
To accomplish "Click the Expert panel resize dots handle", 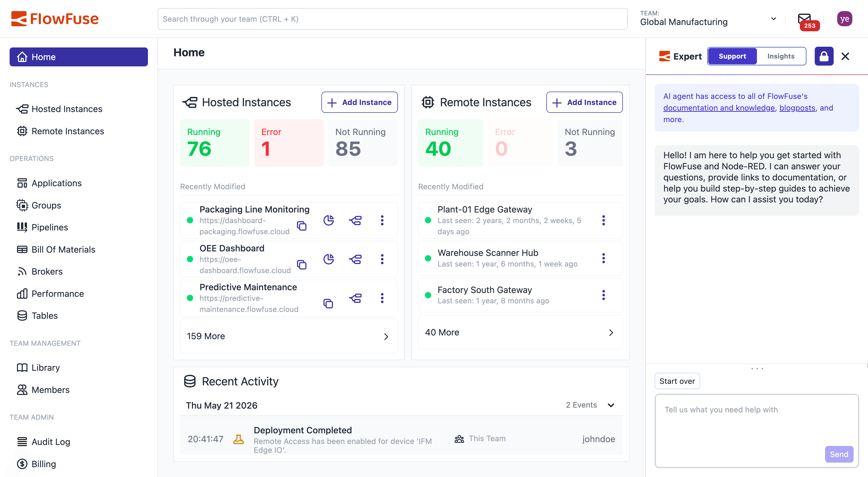I will point(757,368).
